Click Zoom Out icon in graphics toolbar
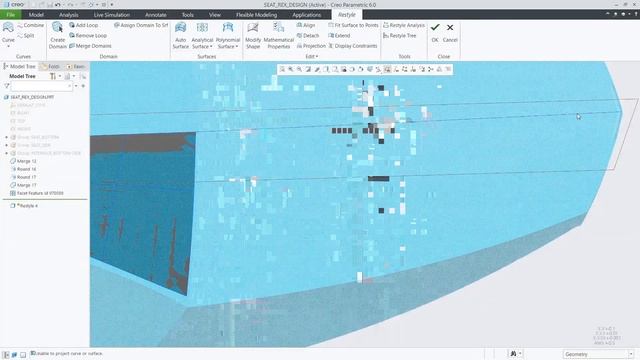This screenshot has width=640, height=360. click(300, 69)
